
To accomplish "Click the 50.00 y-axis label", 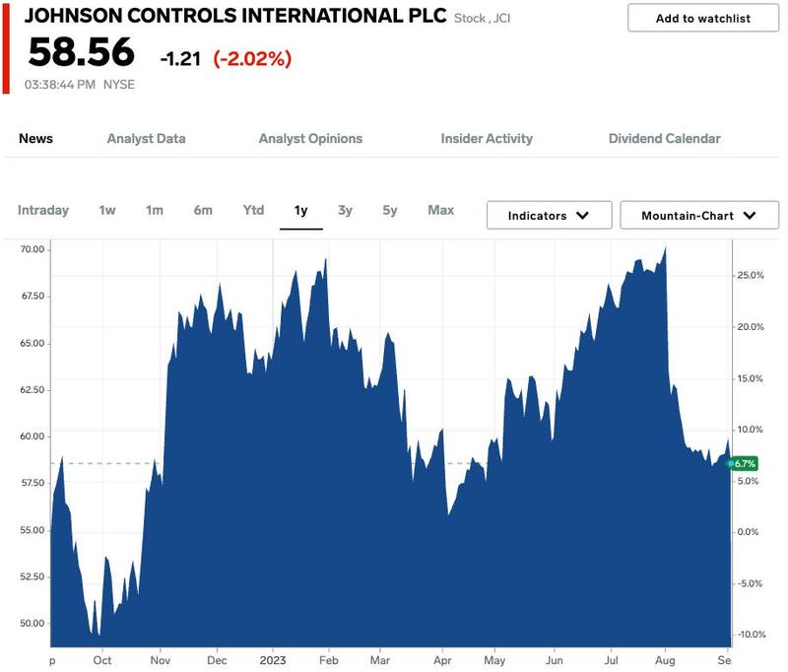I will pyautogui.click(x=33, y=624).
